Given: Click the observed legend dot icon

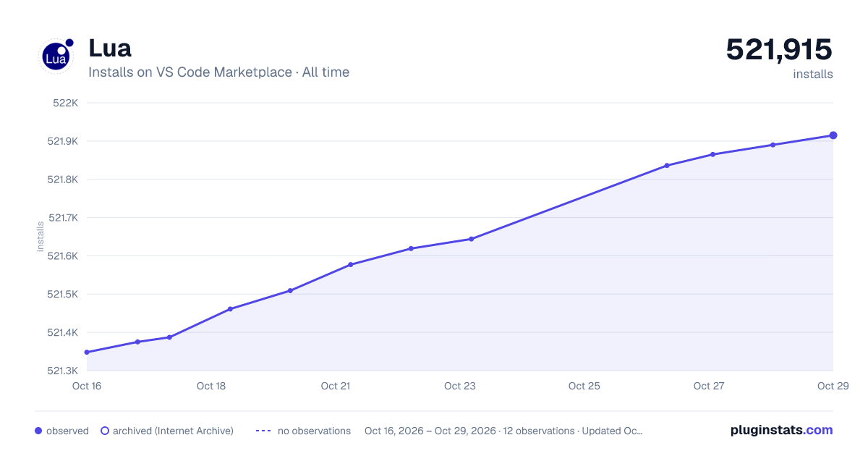Looking at the screenshot, I should pos(38,431).
